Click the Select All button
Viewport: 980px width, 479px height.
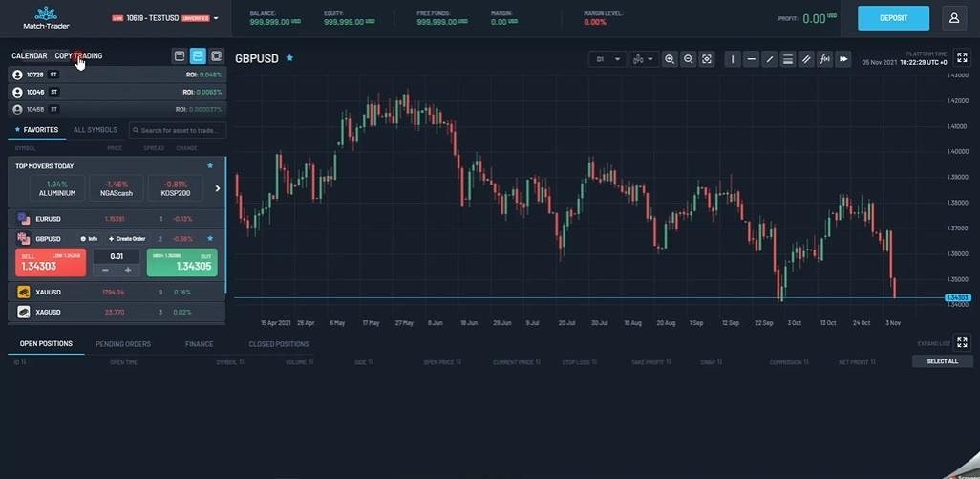pyautogui.click(x=943, y=361)
